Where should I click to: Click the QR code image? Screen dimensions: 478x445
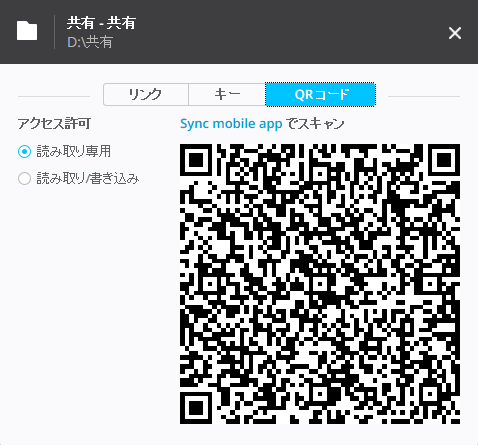pos(320,284)
